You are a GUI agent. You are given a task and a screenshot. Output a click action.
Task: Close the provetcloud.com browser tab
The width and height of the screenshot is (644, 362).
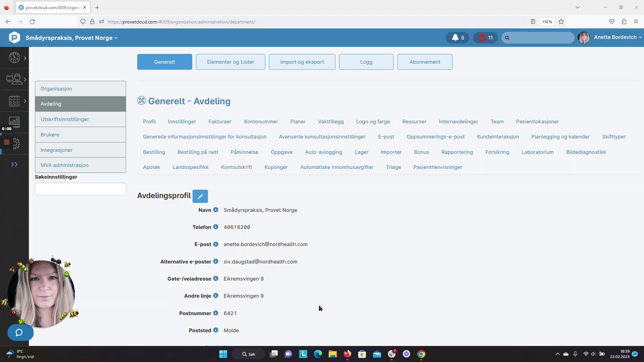[x=85, y=8]
